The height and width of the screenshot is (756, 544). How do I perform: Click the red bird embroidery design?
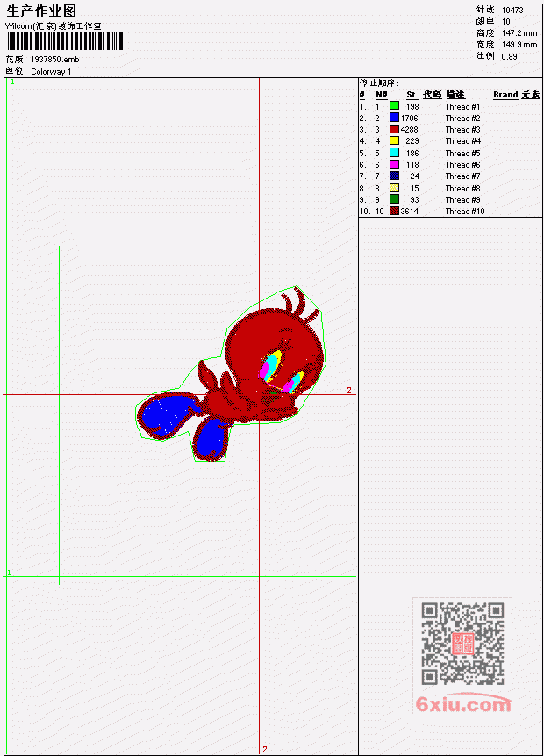pyautogui.click(x=232, y=374)
